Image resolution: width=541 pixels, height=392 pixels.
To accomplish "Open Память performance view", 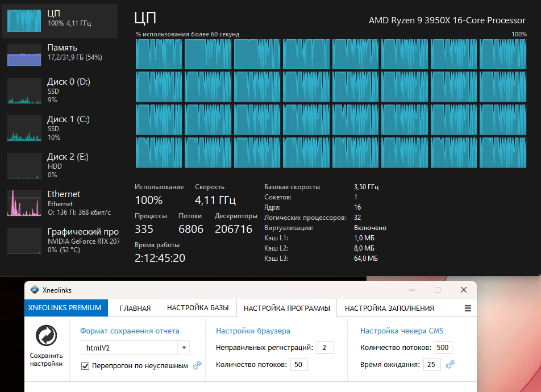I will [59, 55].
